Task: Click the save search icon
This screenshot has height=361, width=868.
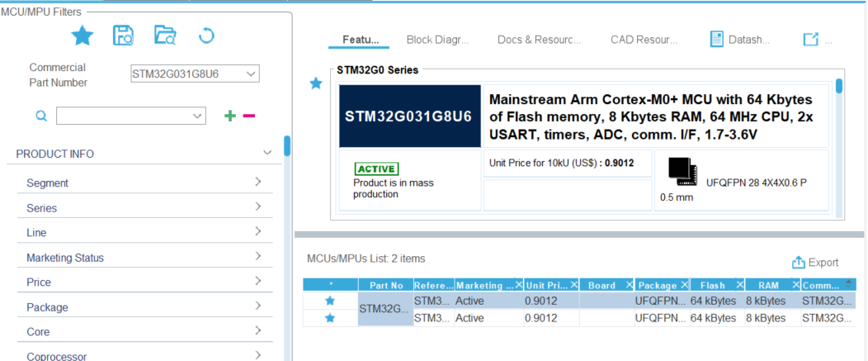Action: click(x=124, y=35)
